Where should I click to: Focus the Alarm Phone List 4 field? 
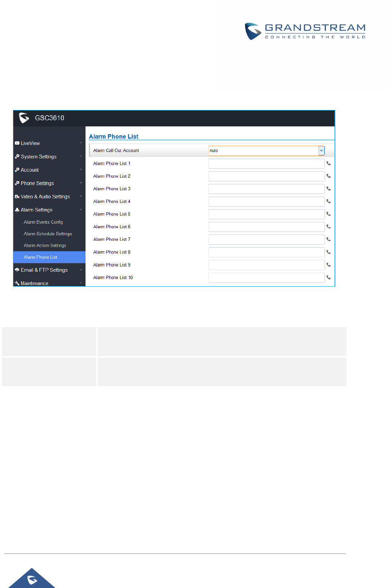coord(266,201)
